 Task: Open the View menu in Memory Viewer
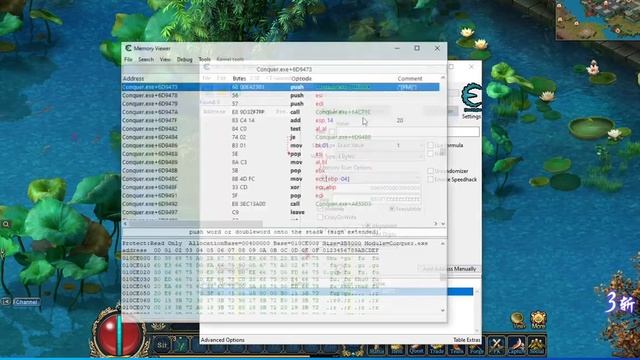tap(165, 60)
